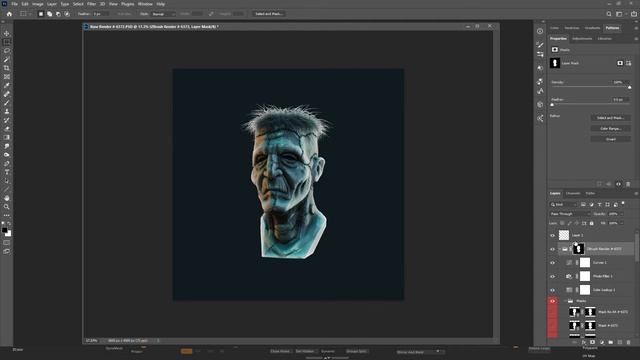Toggle lock all icon in Layers
Screen dimensions: 640x360
click(591, 223)
